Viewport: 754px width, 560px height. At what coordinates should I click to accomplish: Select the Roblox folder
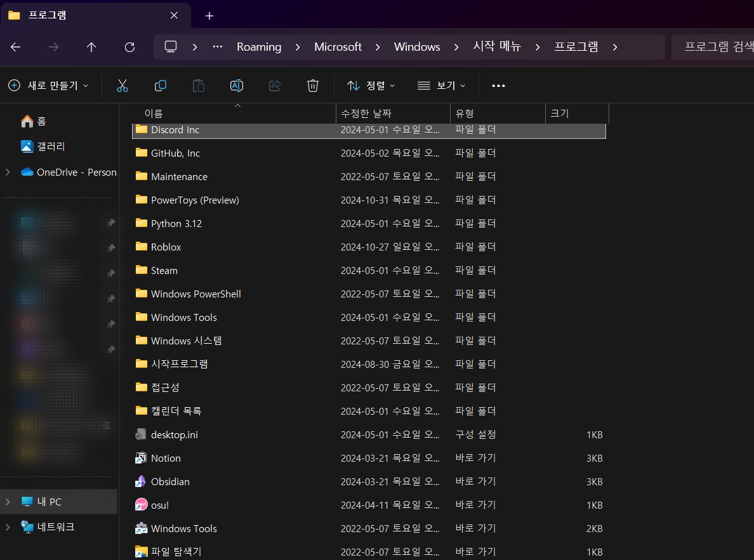[x=369, y=247]
